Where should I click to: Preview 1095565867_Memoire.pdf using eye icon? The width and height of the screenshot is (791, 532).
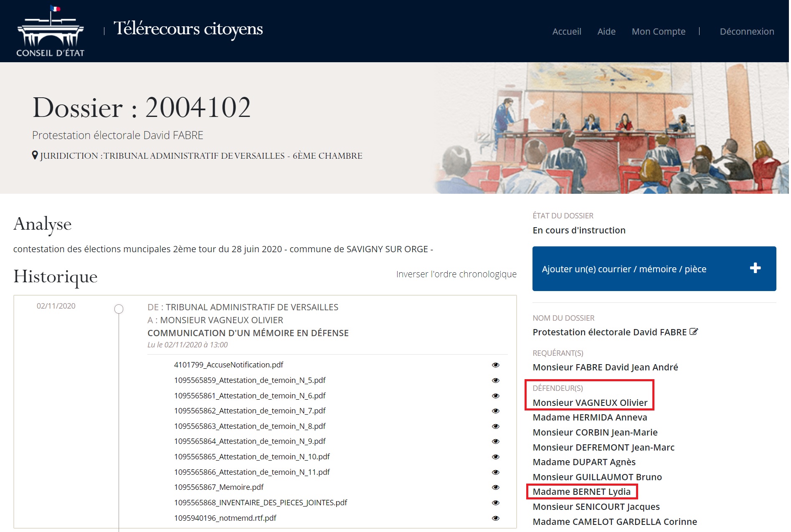(496, 487)
